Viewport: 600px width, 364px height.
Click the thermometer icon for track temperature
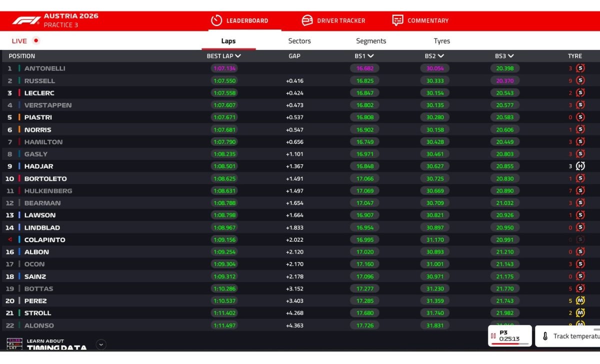(x=545, y=337)
